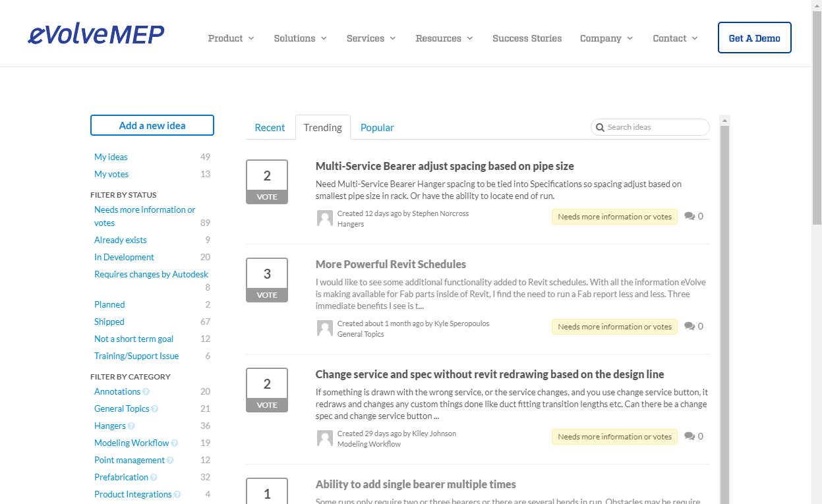Image resolution: width=822 pixels, height=504 pixels.
Task: Open Multi-Service Bearer adjust spacing idea
Action: pyautogui.click(x=445, y=166)
